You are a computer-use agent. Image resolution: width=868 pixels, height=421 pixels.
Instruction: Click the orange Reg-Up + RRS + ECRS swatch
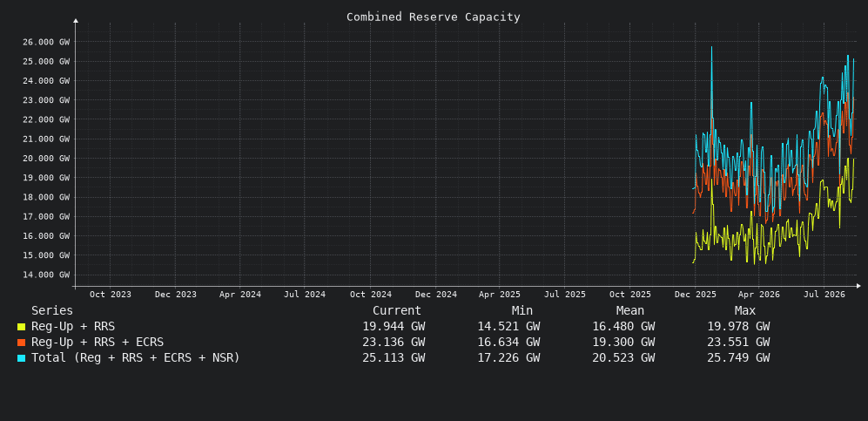[21, 343]
